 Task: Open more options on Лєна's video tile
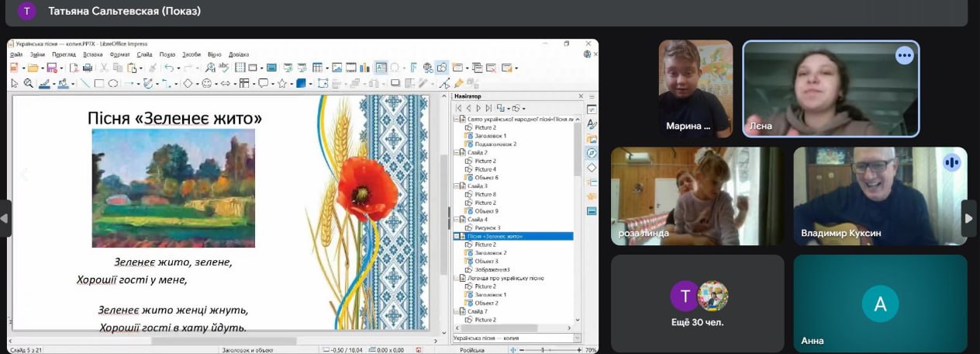click(x=904, y=55)
